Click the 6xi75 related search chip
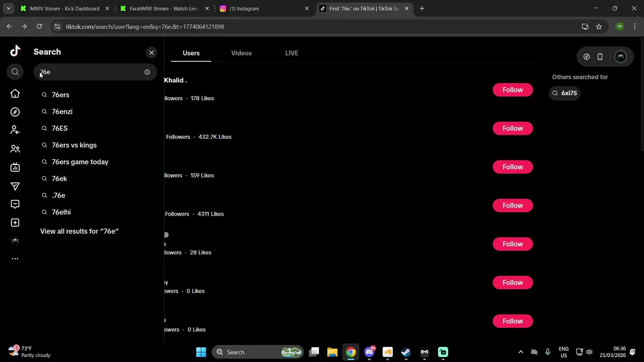Screen dimensions: 644x362 coord(565,93)
